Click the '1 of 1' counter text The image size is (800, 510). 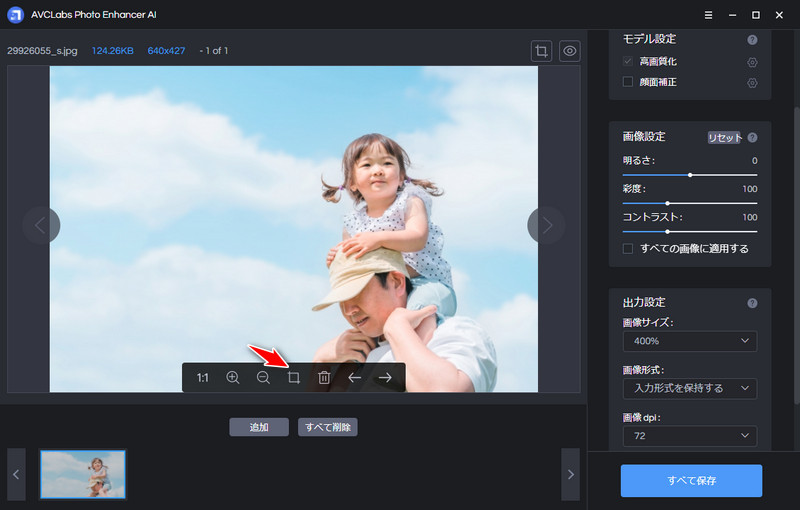[x=215, y=51]
